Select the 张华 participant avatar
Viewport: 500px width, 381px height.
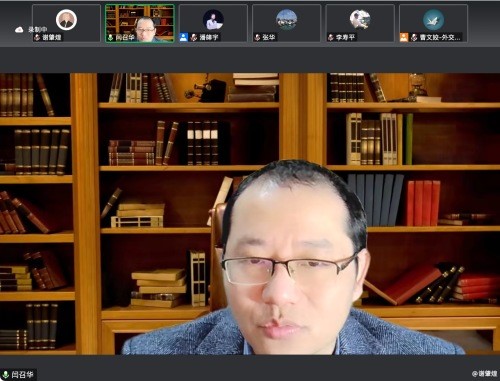tap(287, 20)
